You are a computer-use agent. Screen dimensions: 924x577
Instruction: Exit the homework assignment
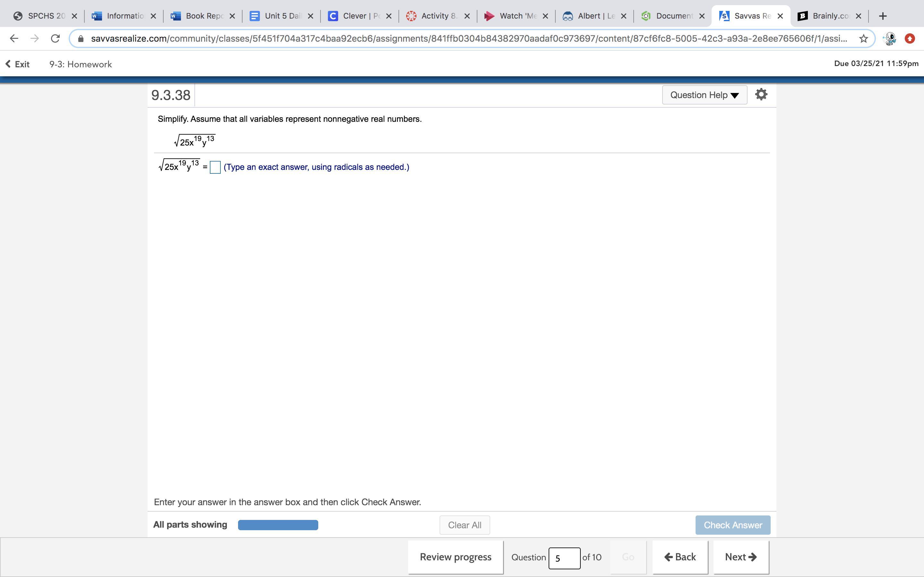click(x=18, y=64)
